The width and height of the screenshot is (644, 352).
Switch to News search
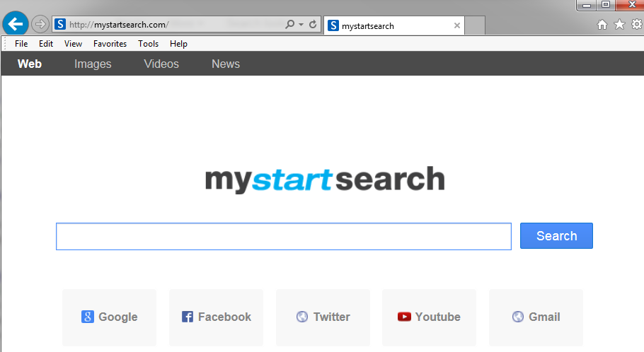click(226, 64)
